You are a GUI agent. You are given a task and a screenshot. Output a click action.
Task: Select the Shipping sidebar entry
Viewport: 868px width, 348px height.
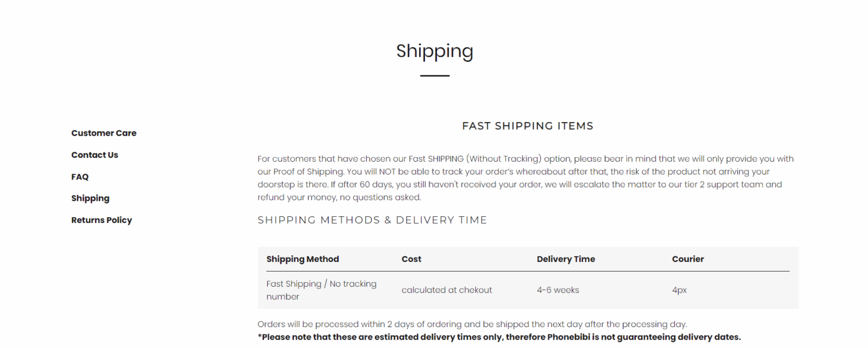tap(90, 198)
